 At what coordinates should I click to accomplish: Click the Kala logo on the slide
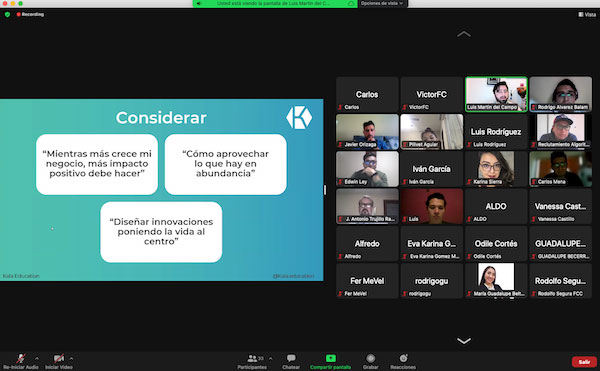point(299,118)
